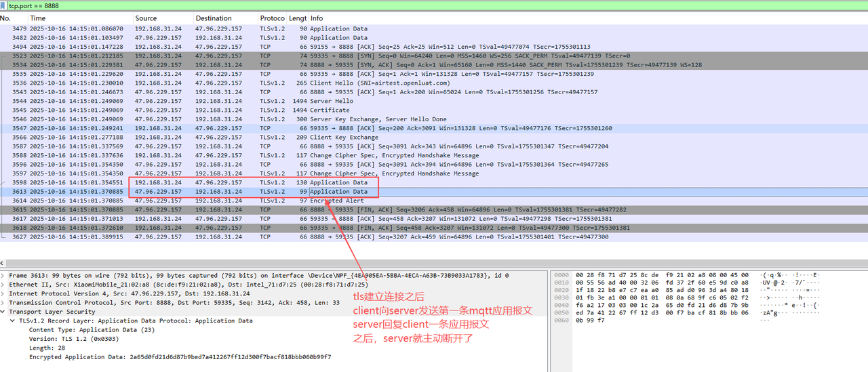Expand the Frame 3613 details node

coord(4,276)
